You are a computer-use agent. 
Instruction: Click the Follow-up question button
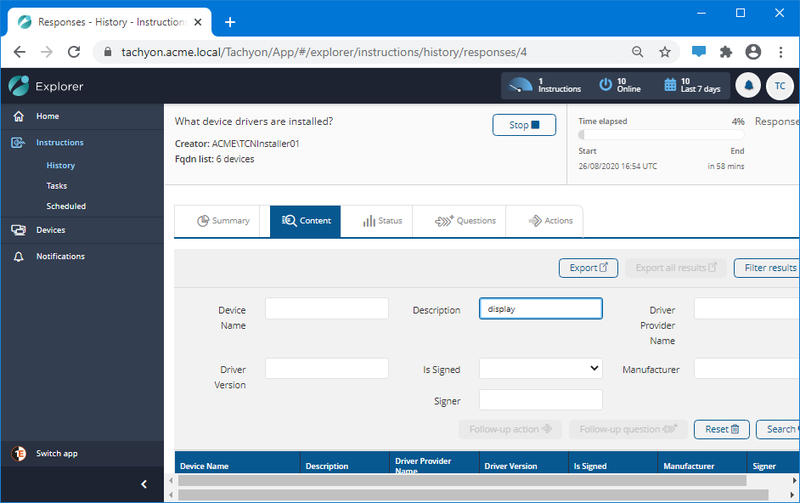coord(628,430)
